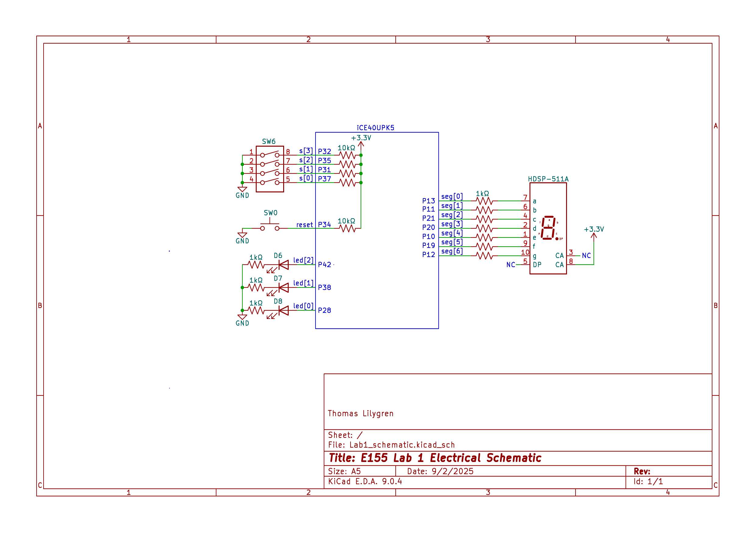Select the D6 LED symbol
This screenshot has width=756, height=533.
[x=283, y=265]
